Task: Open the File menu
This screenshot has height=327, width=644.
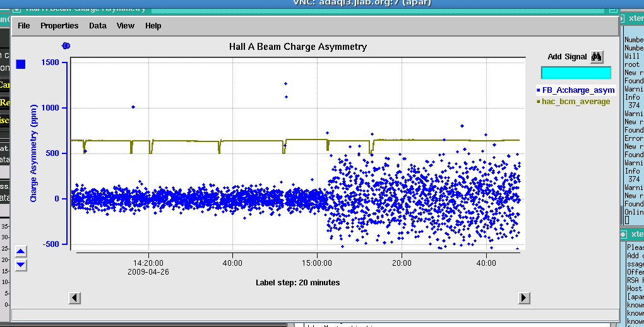Action: [24, 26]
